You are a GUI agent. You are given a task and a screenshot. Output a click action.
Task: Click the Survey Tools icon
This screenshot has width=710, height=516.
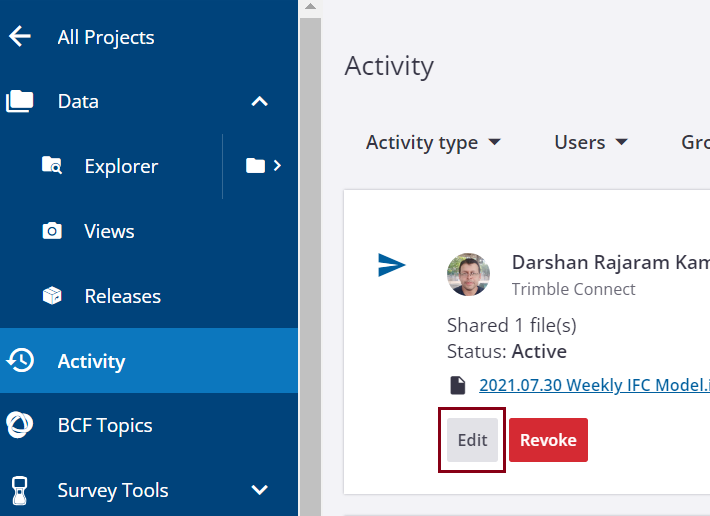[20, 490]
